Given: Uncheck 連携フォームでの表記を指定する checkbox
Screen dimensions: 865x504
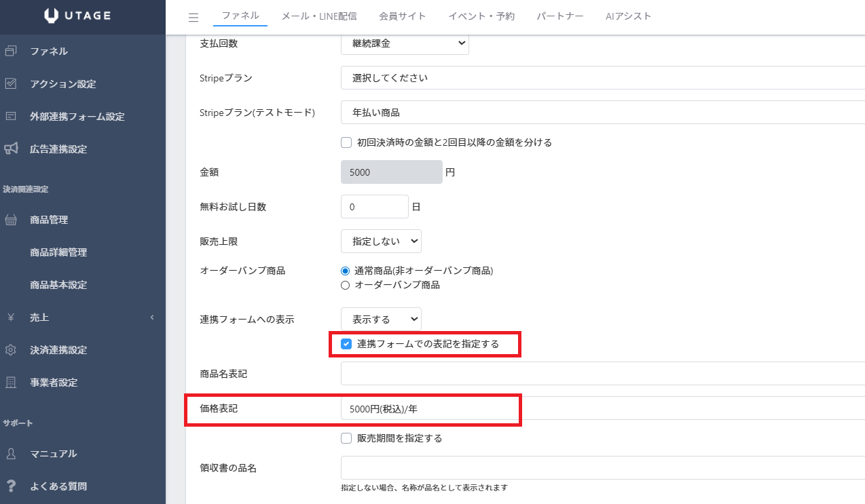Looking at the screenshot, I should point(346,344).
